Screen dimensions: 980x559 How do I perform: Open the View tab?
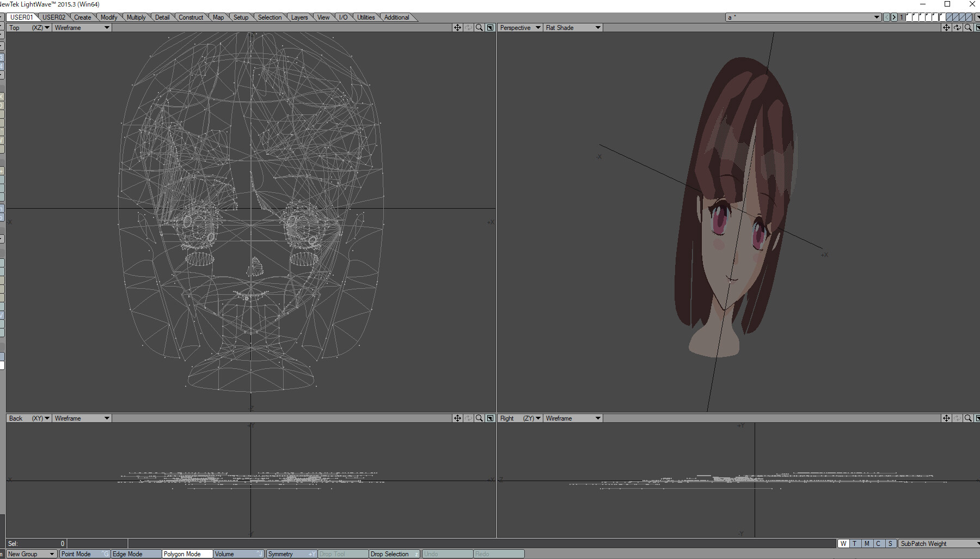click(x=323, y=17)
